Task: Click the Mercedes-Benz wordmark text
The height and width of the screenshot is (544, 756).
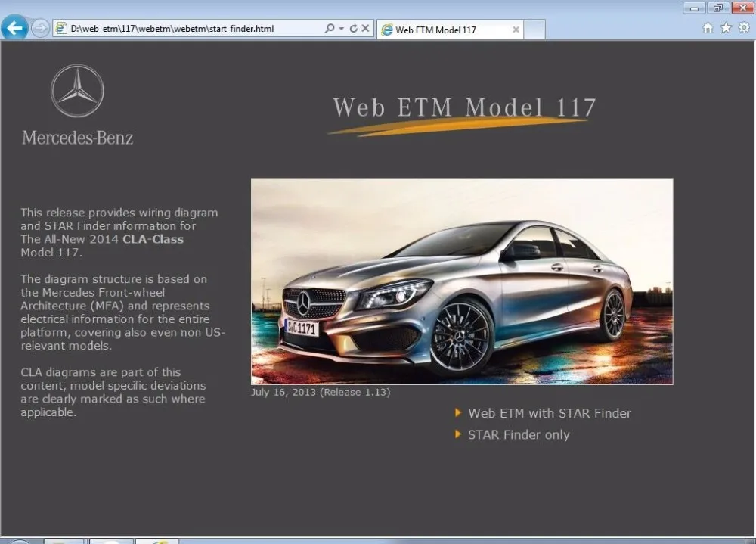Action: click(x=78, y=138)
